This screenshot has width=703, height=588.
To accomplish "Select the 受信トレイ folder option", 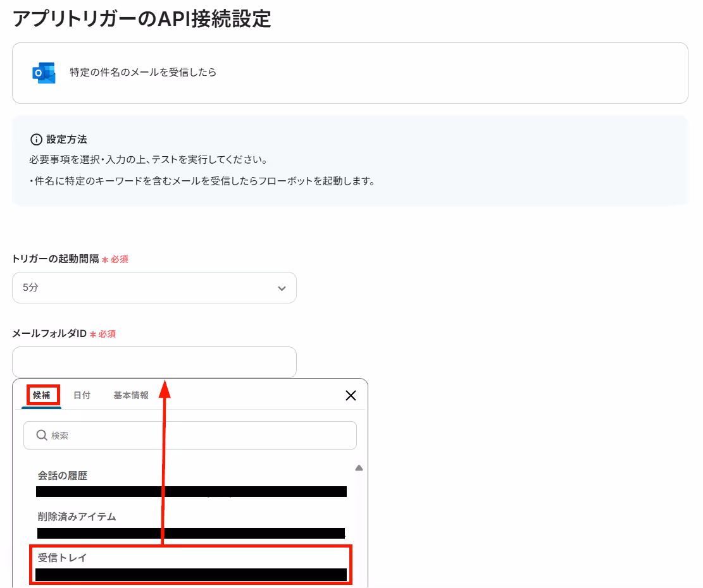I will pyautogui.click(x=192, y=565).
